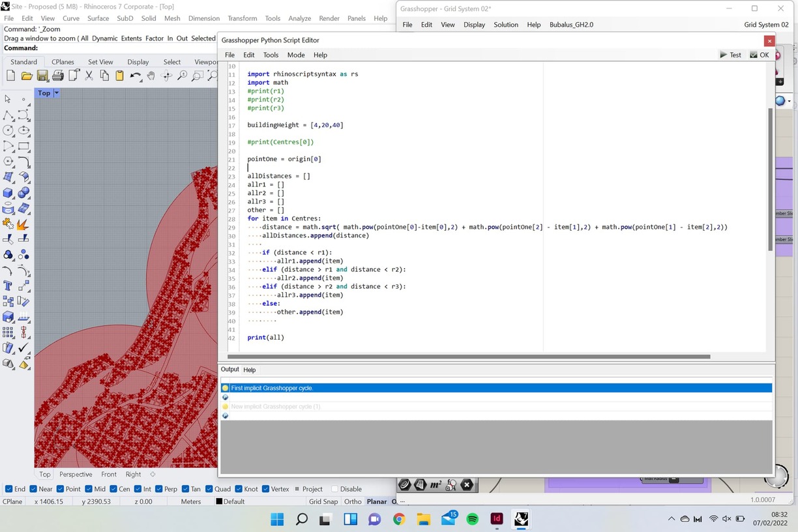
Task: Click the Undo arrow icon
Action: 136,76
